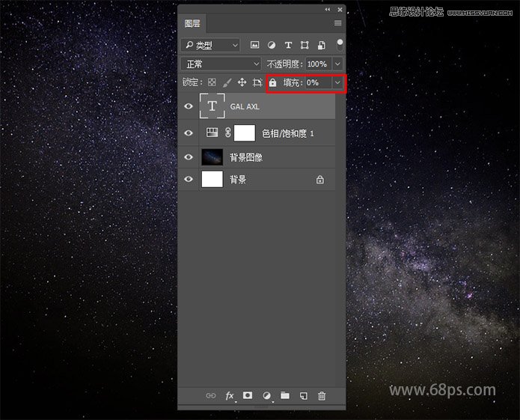The height and width of the screenshot is (420, 520).
Task: Click white mask thumbnail on 色相/饱和度 1
Action: click(245, 133)
